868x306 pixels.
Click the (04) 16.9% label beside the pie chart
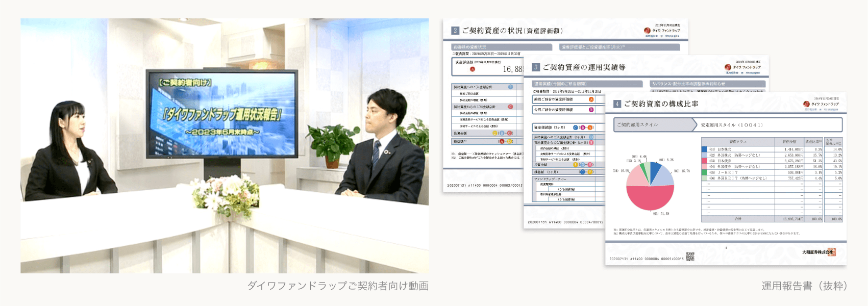(x=621, y=171)
